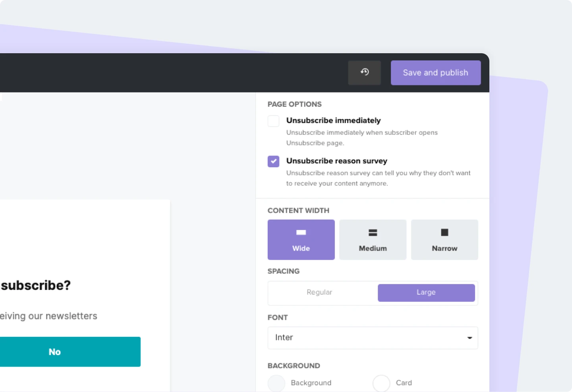Screen dimensions: 572x392
Task: Click the 'subscribe?' heading in preview
Action: pos(35,285)
